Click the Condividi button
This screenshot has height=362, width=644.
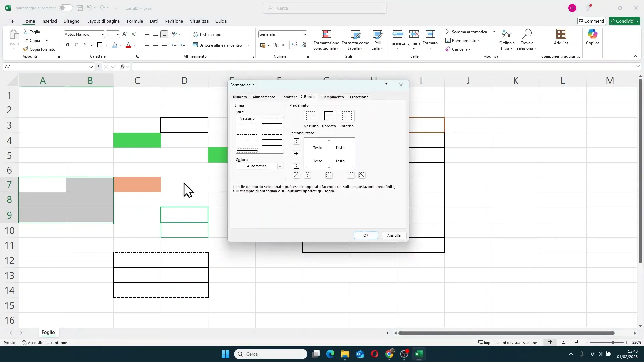[625, 21]
